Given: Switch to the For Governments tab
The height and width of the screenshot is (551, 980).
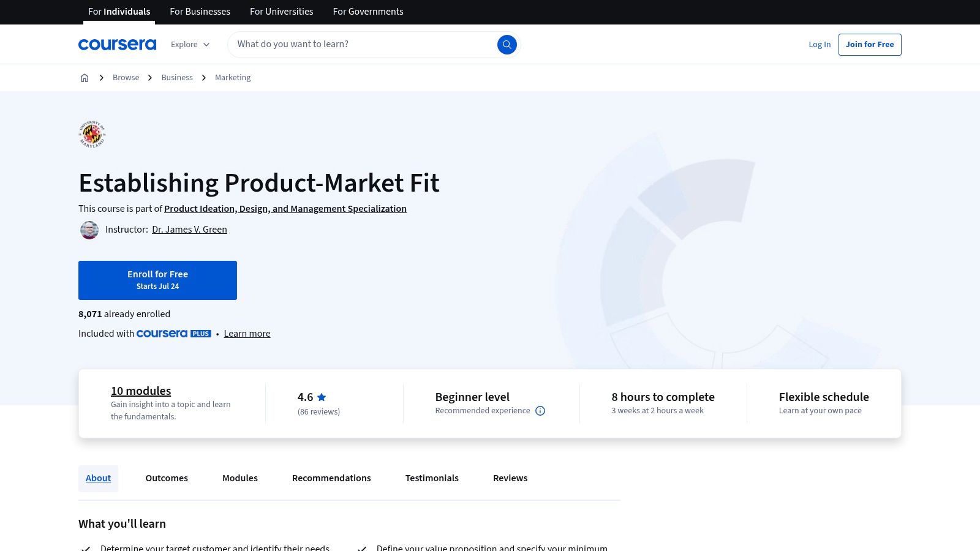Looking at the screenshot, I should click(x=368, y=12).
